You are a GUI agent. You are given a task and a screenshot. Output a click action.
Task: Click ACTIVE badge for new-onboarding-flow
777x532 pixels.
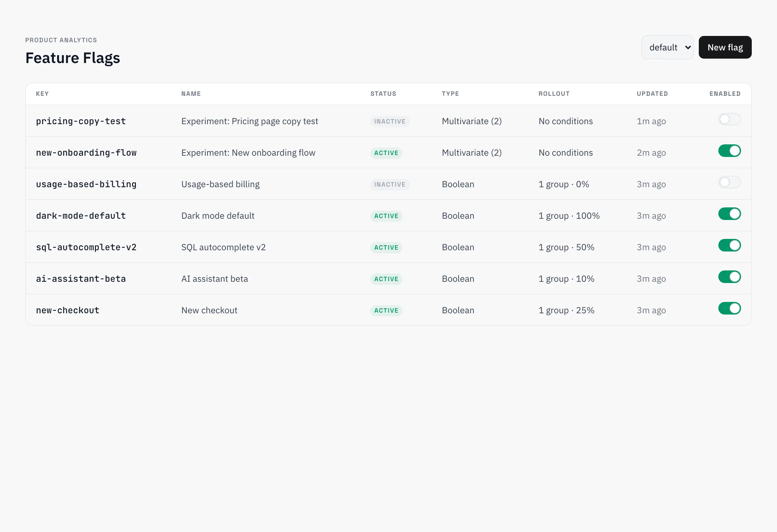(x=386, y=153)
